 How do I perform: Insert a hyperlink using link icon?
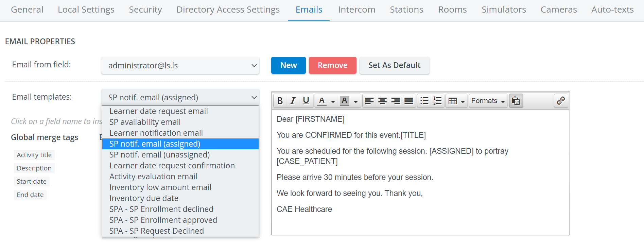[561, 101]
